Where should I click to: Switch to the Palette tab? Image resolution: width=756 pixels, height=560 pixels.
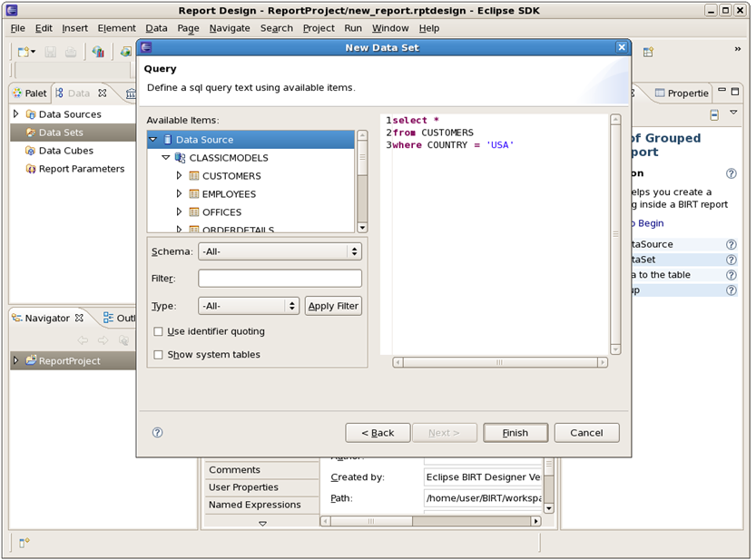click(x=30, y=93)
